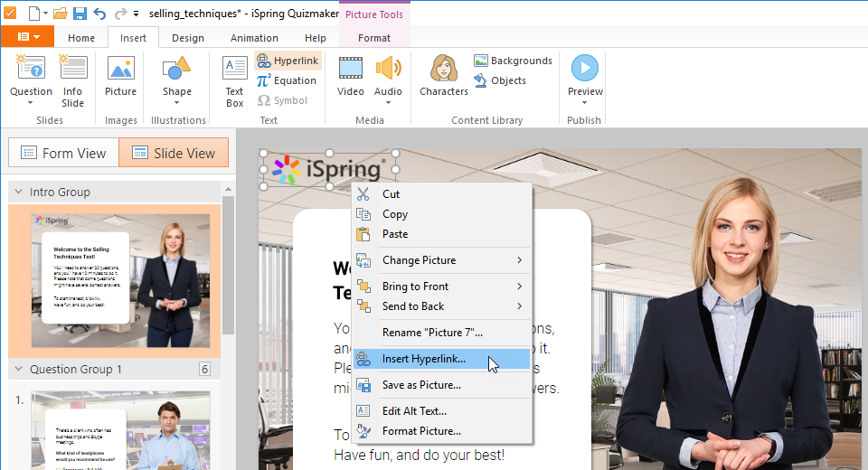Insert a Video from Media group
868x470 pixels.
tap(351, 76)
